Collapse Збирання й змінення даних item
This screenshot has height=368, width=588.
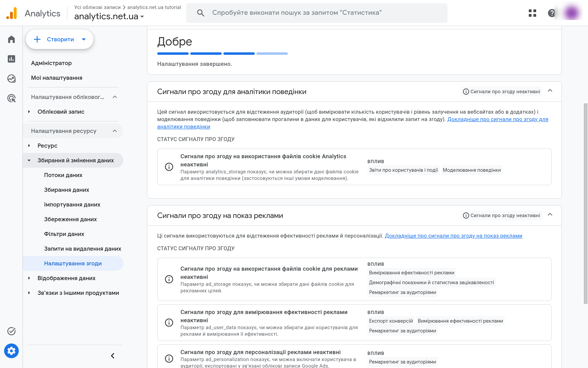click(x=29, y=160)
